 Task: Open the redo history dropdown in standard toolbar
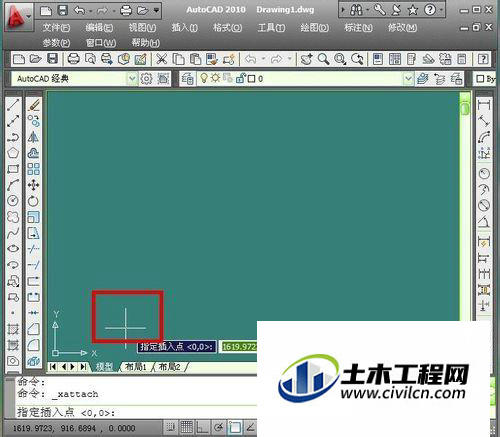289,59
